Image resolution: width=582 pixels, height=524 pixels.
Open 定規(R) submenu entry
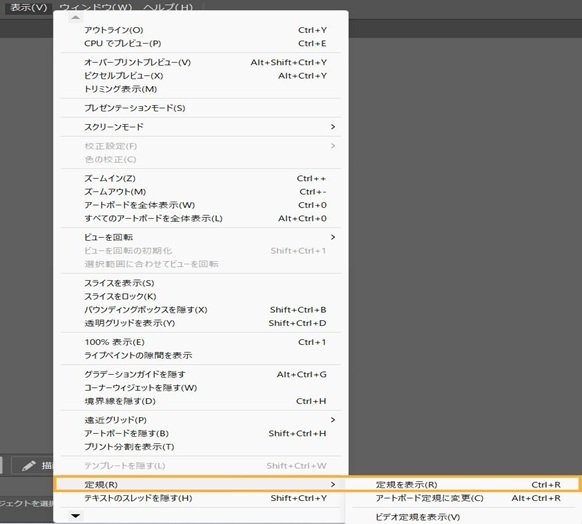coord(201,485)
